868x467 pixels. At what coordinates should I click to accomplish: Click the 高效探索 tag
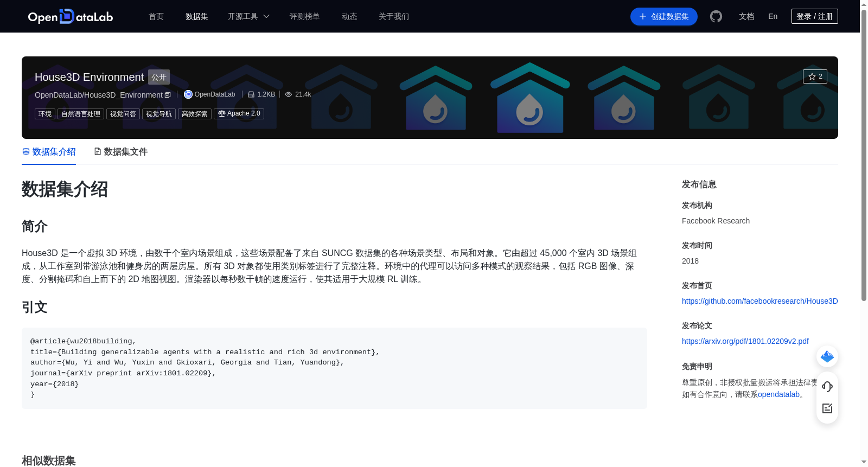click(x=195, y=114)
